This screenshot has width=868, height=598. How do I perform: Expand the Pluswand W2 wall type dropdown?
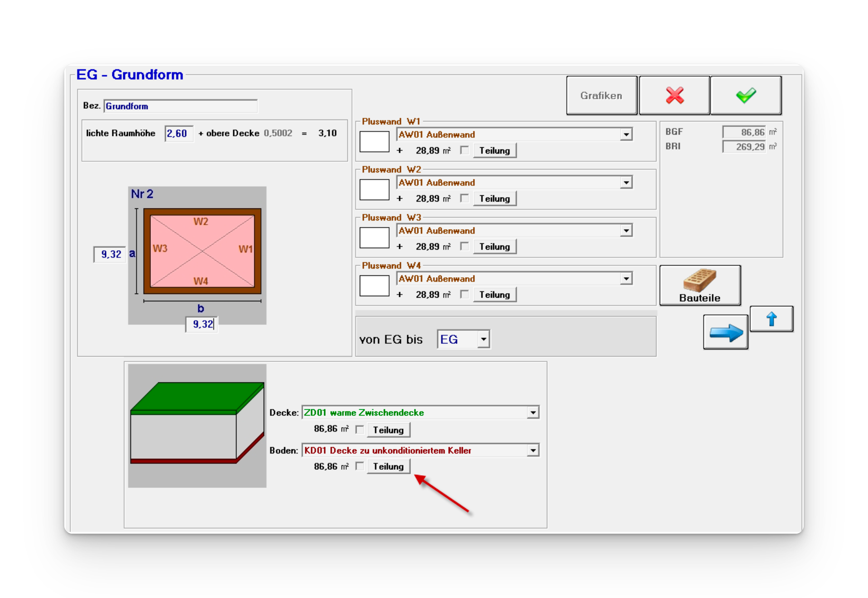click(x=626, y=183)
